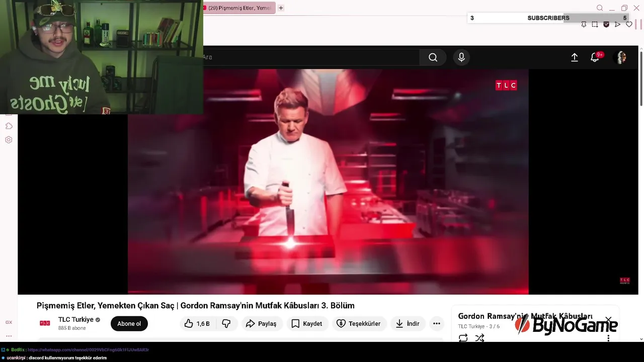The height and width of the screenshot is (362, 644).
Task: Download video using İndir button
Action: [408, 324]
